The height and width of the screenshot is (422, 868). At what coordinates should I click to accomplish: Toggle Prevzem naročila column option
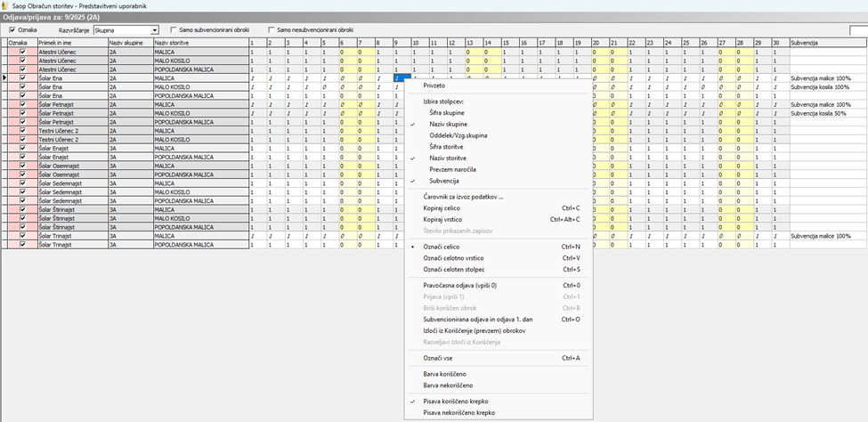tap(452, 169)
